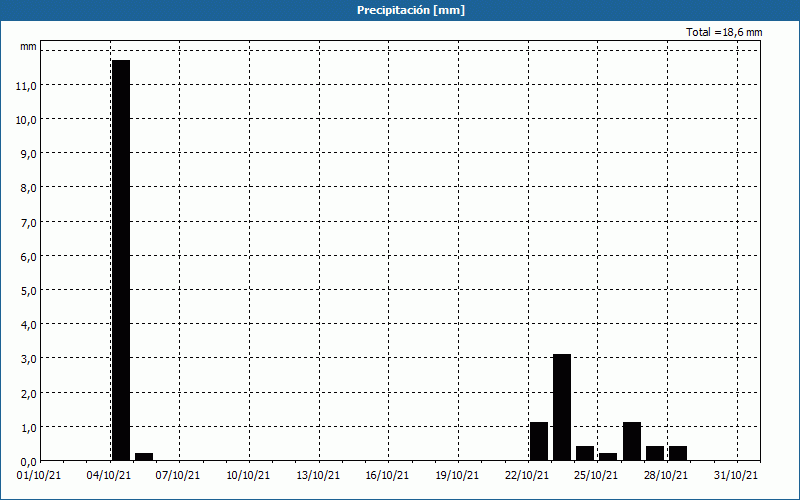This screenshot has width=800, height=500.
Task: Select the '6,0' y-axis label
Action: [29, 257]
